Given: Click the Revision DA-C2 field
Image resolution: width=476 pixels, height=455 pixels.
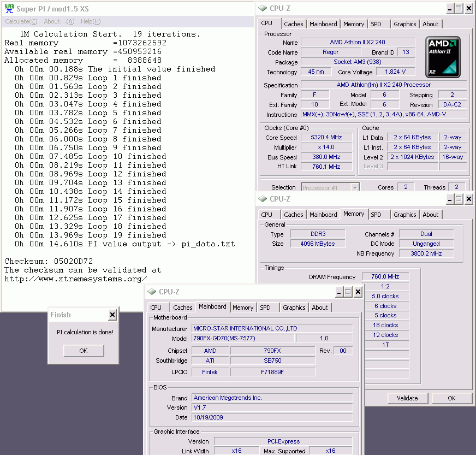Looking at the screenshot, I should tap(453, 104).
